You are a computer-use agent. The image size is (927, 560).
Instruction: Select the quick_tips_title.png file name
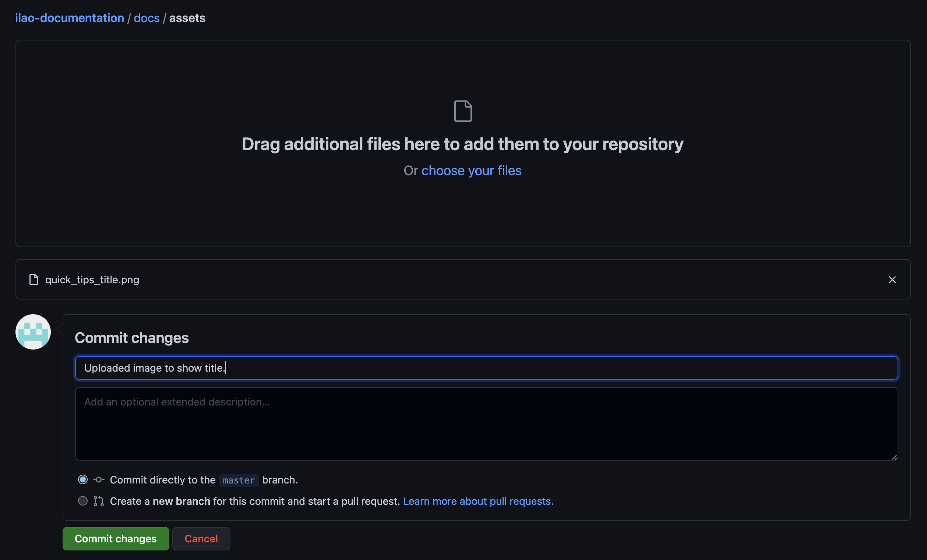point(92,280)
